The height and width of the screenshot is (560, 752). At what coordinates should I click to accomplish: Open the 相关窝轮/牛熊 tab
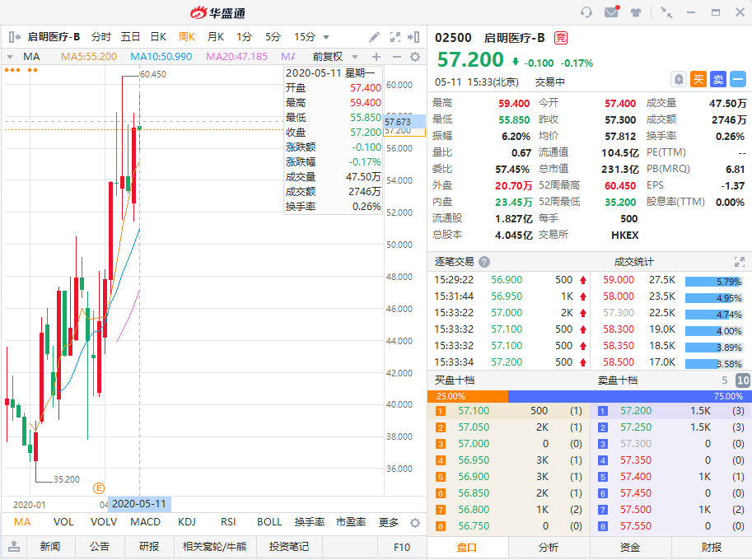click(214, 547)
